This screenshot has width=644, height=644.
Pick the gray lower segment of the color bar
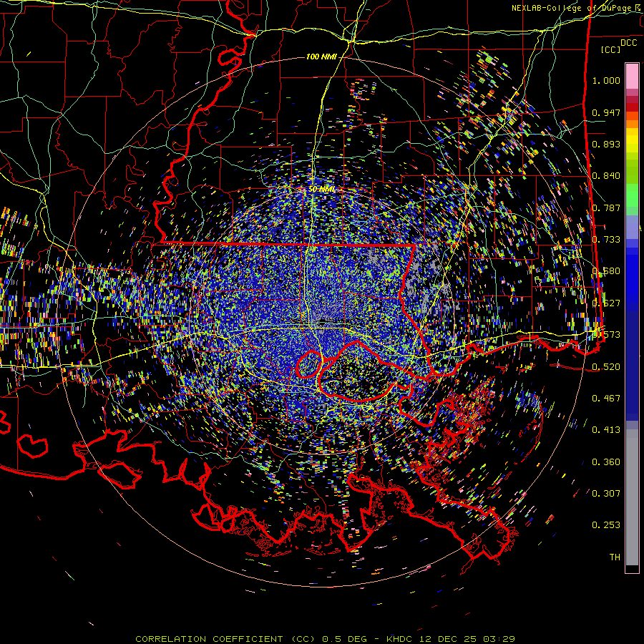point(632,497)
